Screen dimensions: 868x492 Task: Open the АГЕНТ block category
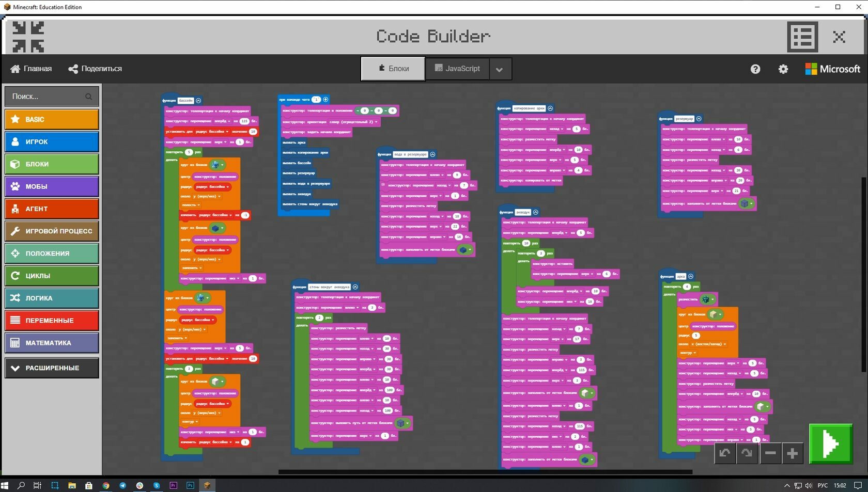(52, 209)
